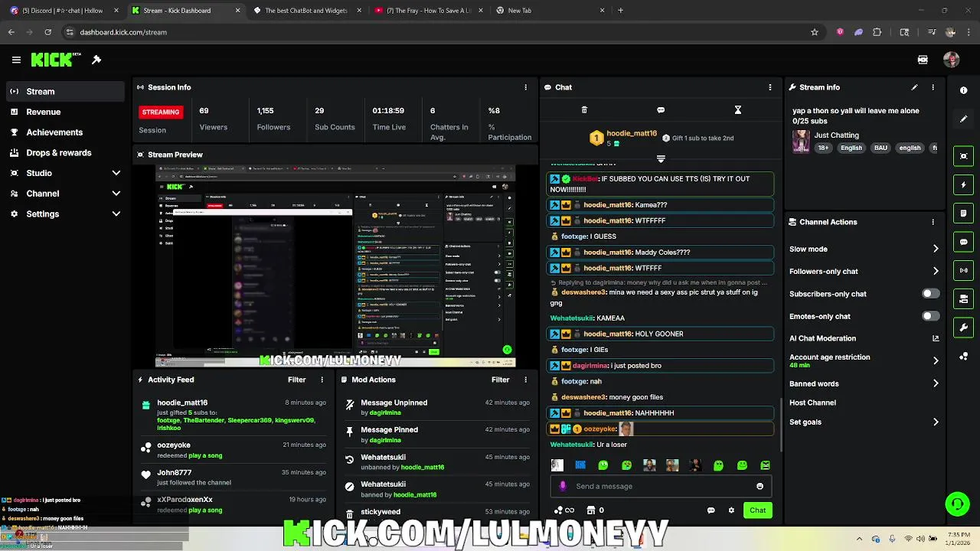Click the channel points dots icon in the right sidebar

pyautogui.click(x=964, y=356)
